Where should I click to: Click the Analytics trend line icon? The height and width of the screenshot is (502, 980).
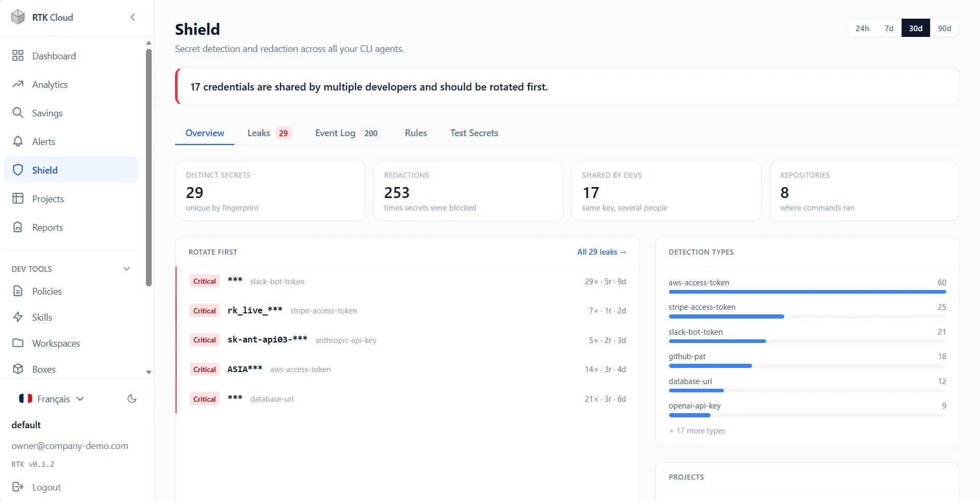[18, 84]
